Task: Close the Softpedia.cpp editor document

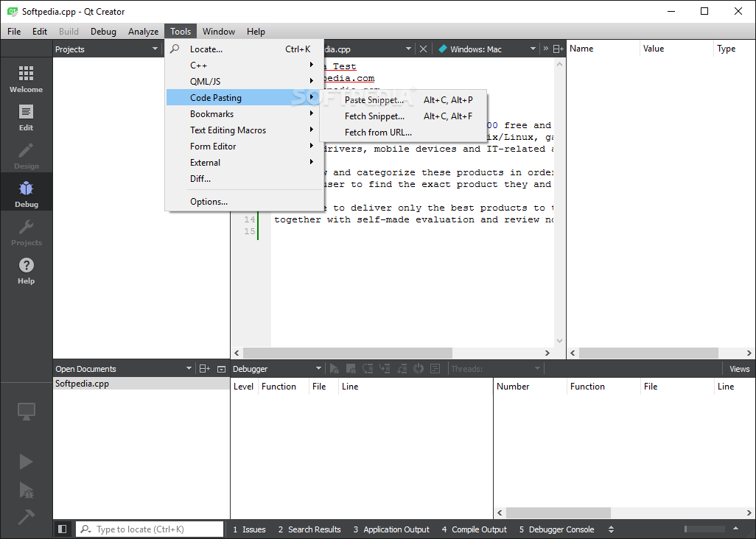Action: coord(423,49)
